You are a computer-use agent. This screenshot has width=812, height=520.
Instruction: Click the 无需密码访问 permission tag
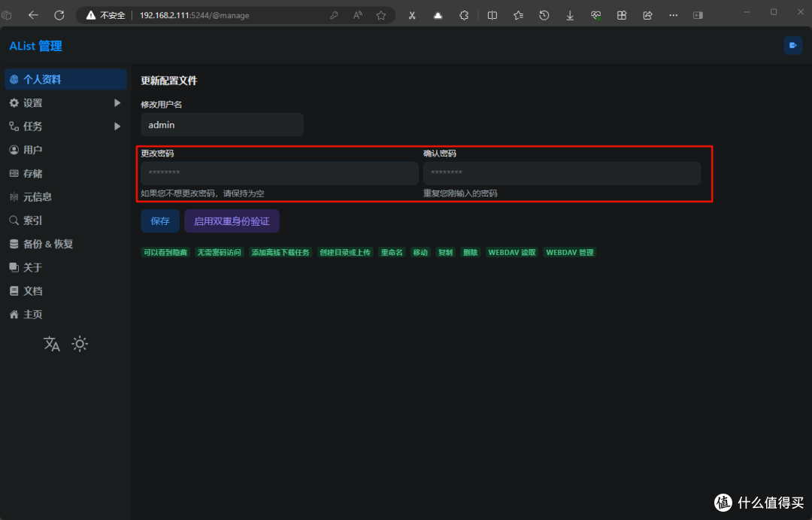point(219,253)
